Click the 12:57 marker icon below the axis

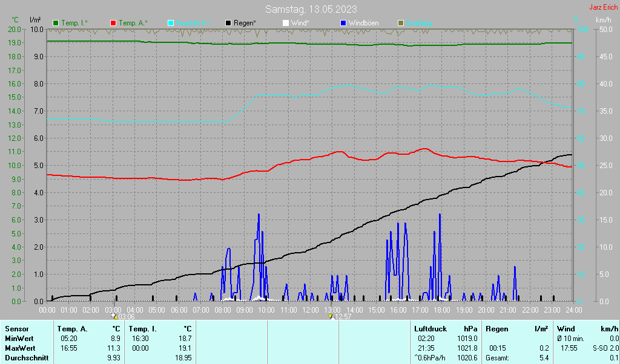(330, 316)
